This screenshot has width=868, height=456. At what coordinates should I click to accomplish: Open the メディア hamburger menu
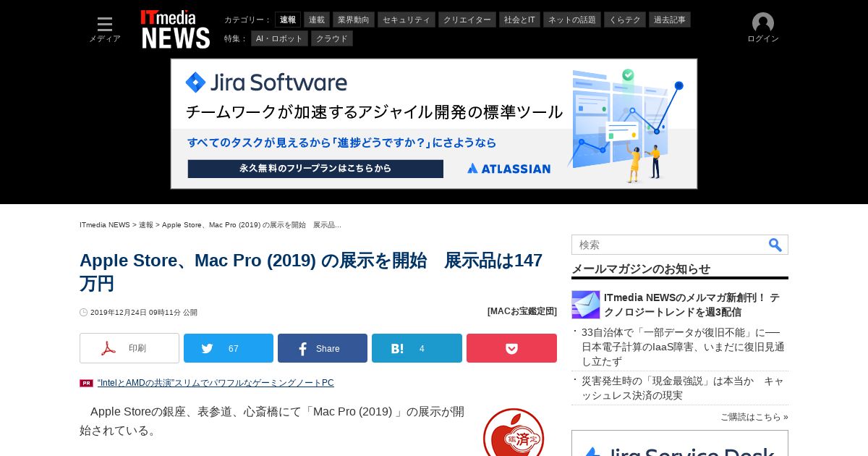[105, 29]
